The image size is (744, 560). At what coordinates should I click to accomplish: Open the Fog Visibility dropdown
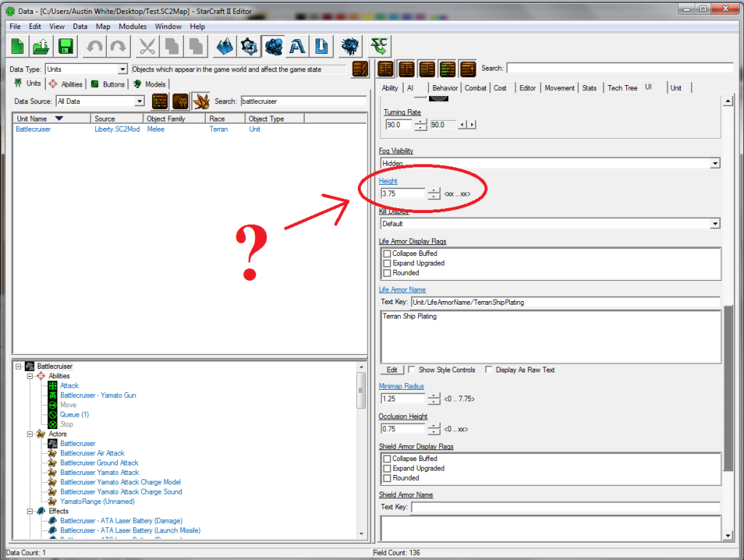(x=715, y=163)
